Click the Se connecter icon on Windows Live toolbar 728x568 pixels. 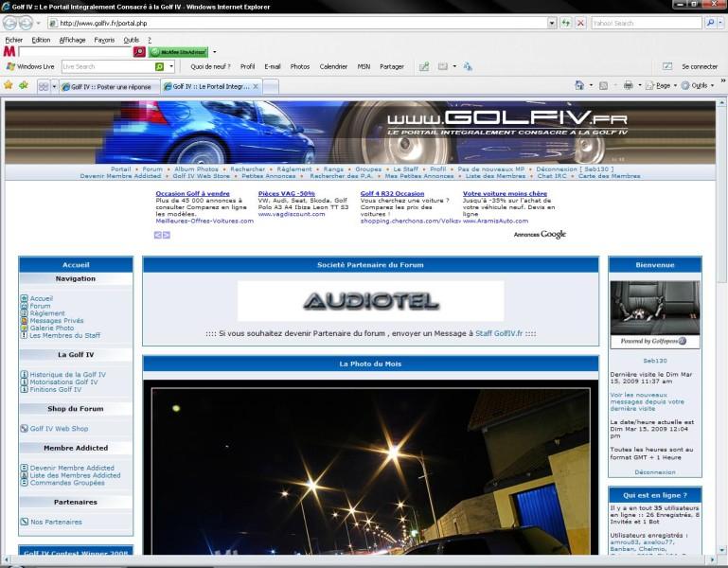[x=667, y=66]
